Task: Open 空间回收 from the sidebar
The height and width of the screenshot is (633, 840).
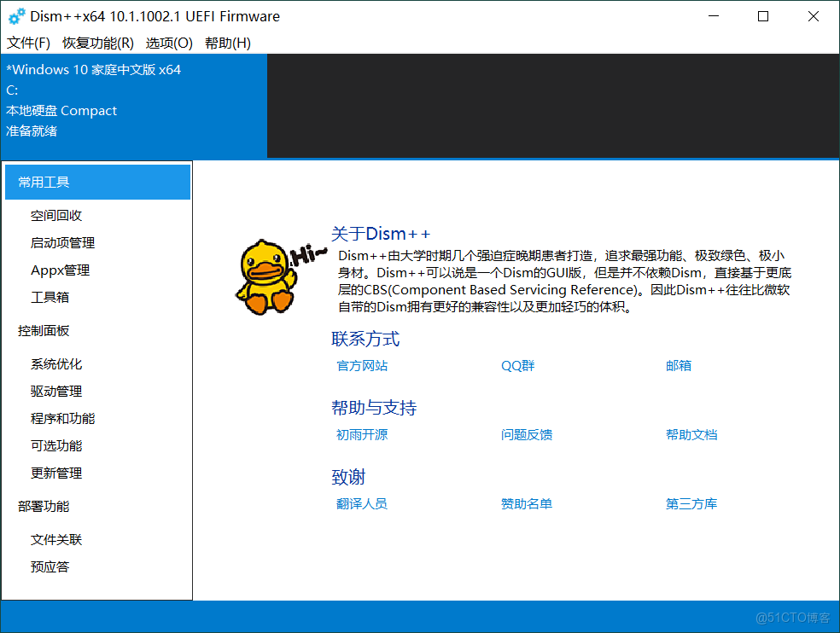Action: point(55,215)
